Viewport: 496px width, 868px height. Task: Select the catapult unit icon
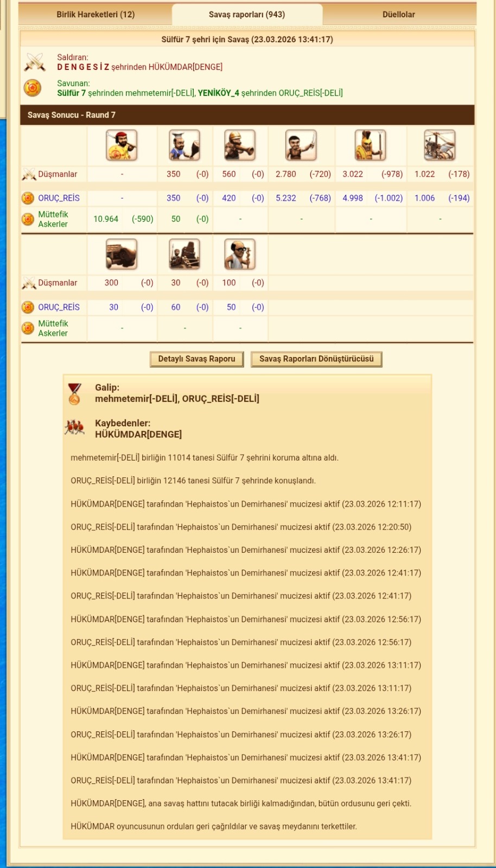pos(185,254)
